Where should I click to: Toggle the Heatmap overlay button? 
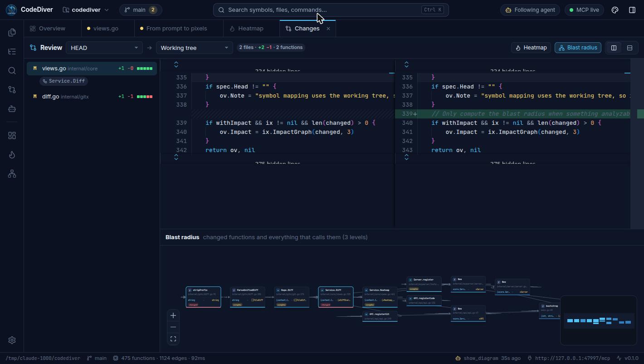[x=531, y=48]
